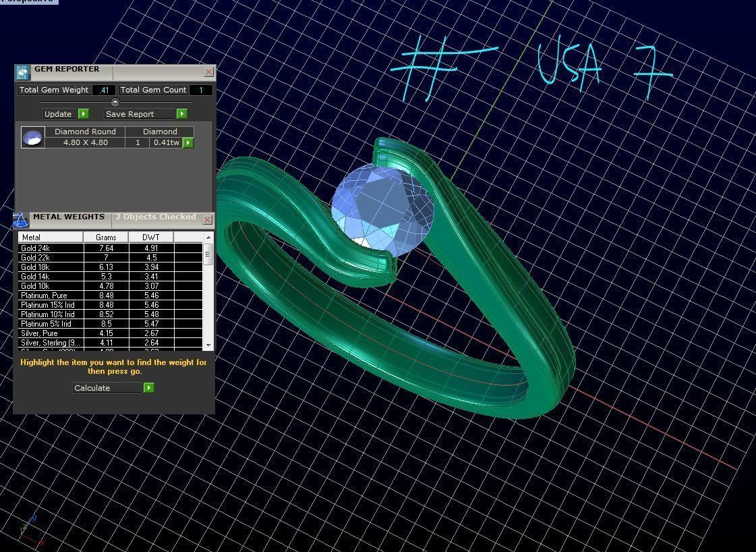Click green arrow next to Calculate

point(149,387)
